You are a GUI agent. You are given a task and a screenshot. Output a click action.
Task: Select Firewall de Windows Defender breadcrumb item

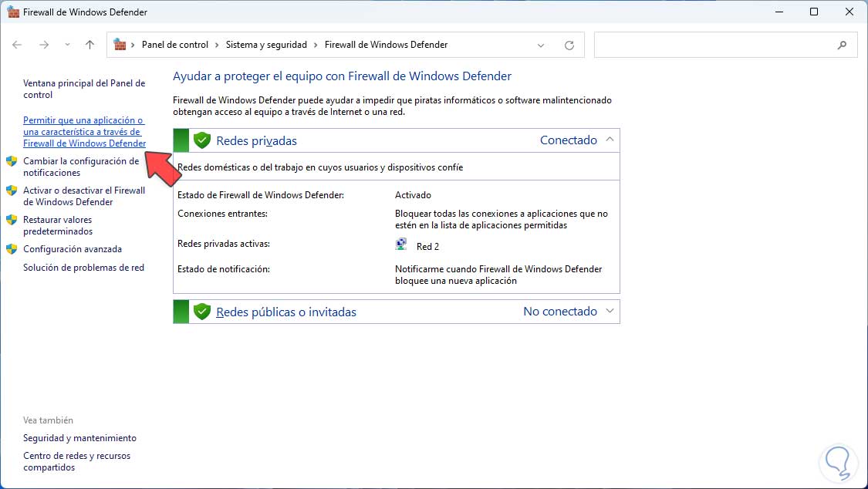386,45
